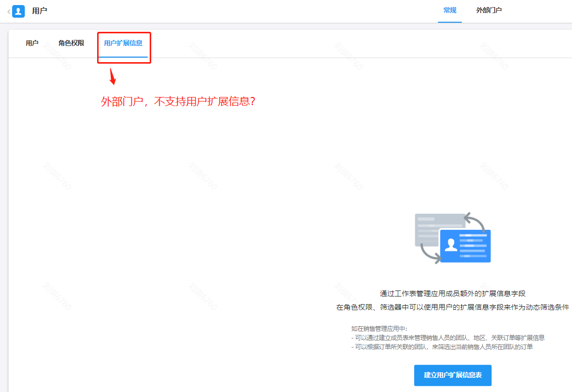Select the 用户 sub-tab

[x=32, y=43]
